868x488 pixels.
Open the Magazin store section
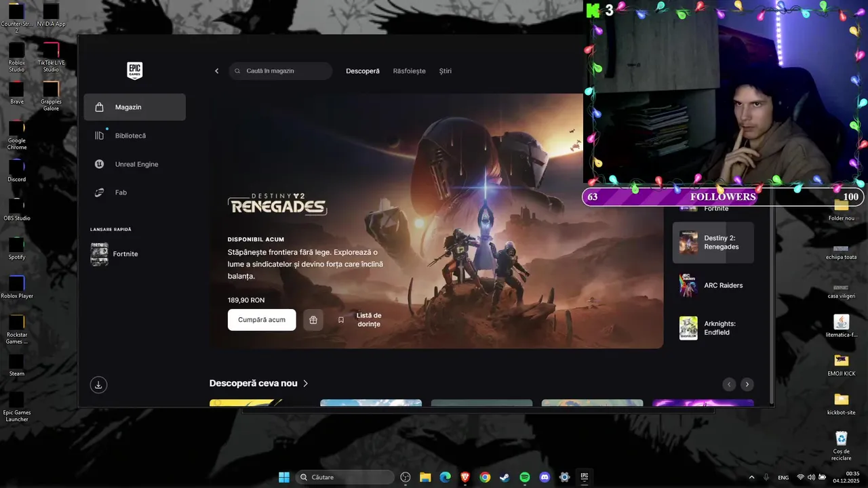[x=134, y=107]
